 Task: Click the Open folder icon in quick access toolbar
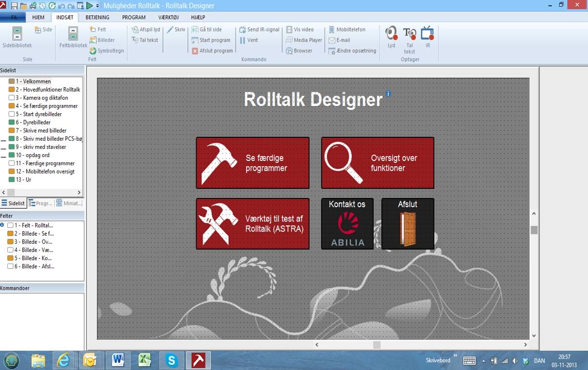point(23,6)
